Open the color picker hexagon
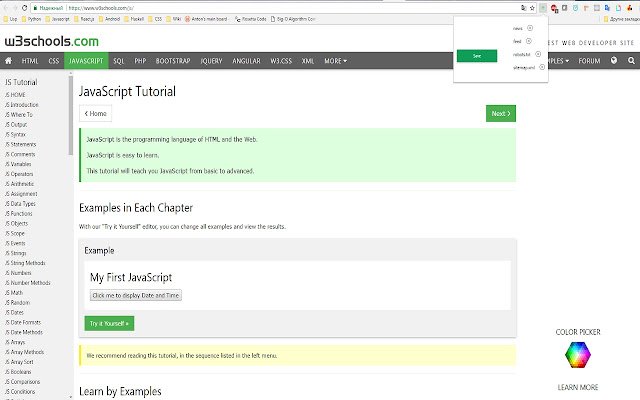The height and width of the screenshot is (400, 640). coord(578,354)
